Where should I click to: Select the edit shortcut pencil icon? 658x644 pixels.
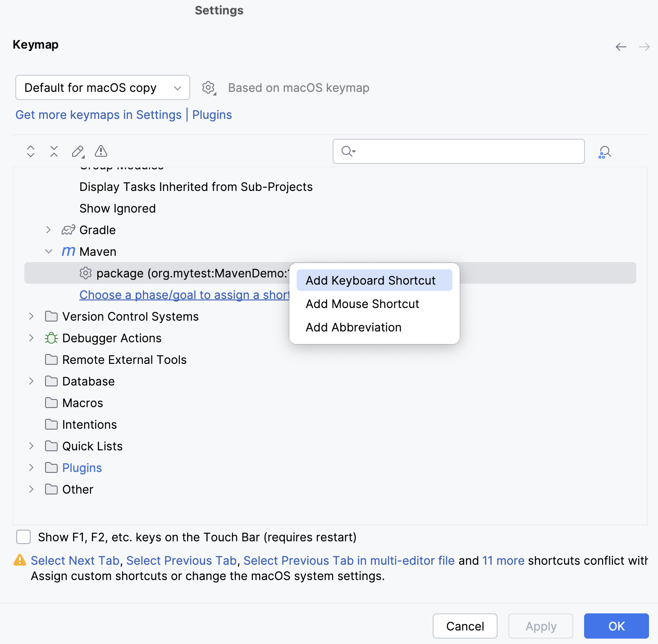[77, 151]
